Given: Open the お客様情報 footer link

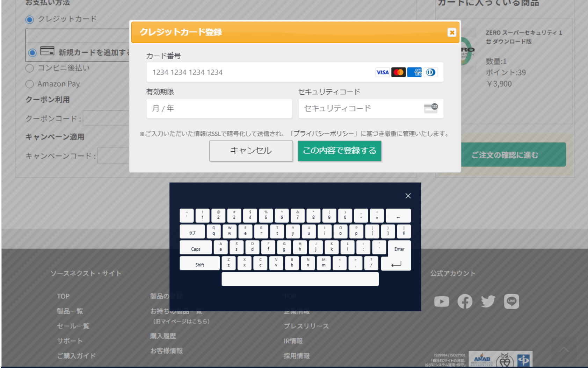Looking at the screenshot, I should (166, 351).
